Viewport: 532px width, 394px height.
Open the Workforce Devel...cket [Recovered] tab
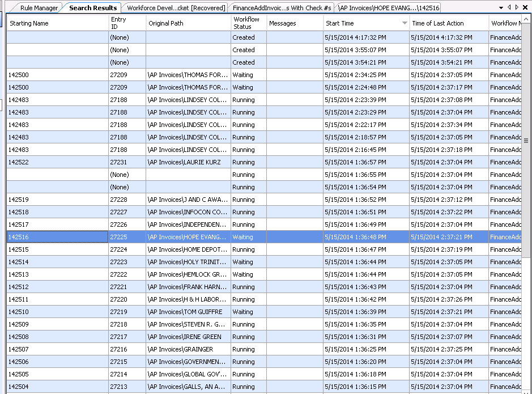176,8
